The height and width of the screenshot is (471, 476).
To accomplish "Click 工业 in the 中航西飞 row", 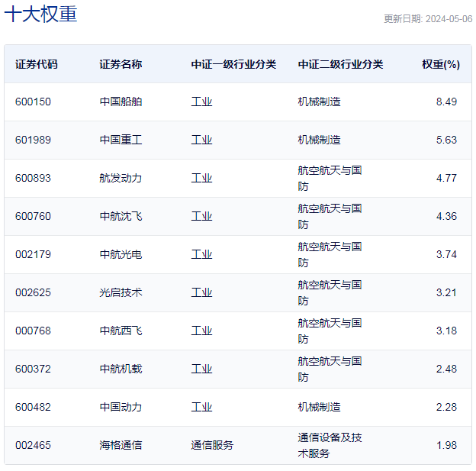I will pos(201,331).
